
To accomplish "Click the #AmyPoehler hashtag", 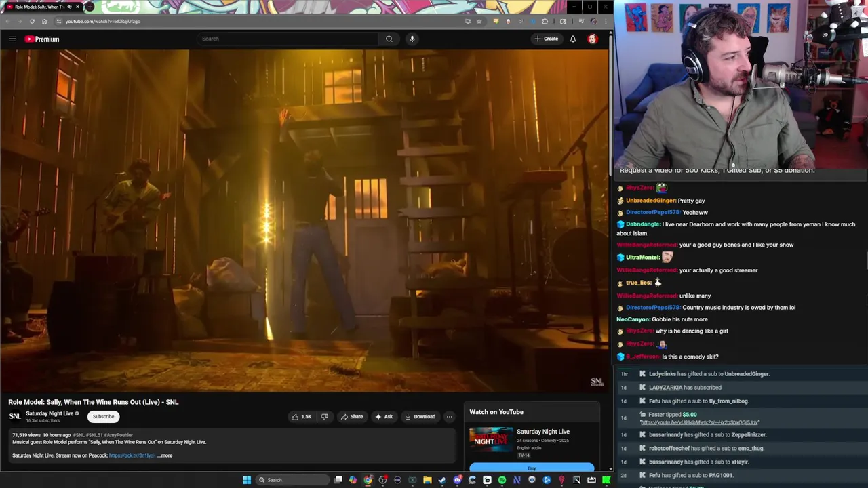I will point(119,435).
